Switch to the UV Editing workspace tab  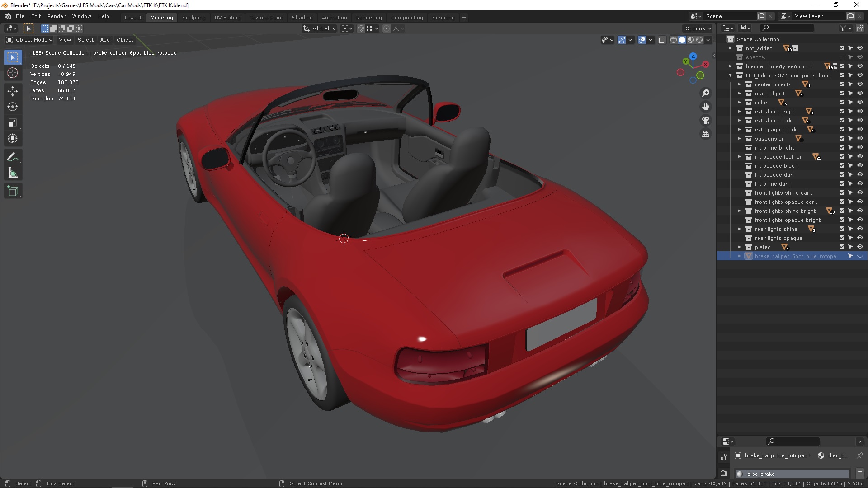[x=227, y=17]
